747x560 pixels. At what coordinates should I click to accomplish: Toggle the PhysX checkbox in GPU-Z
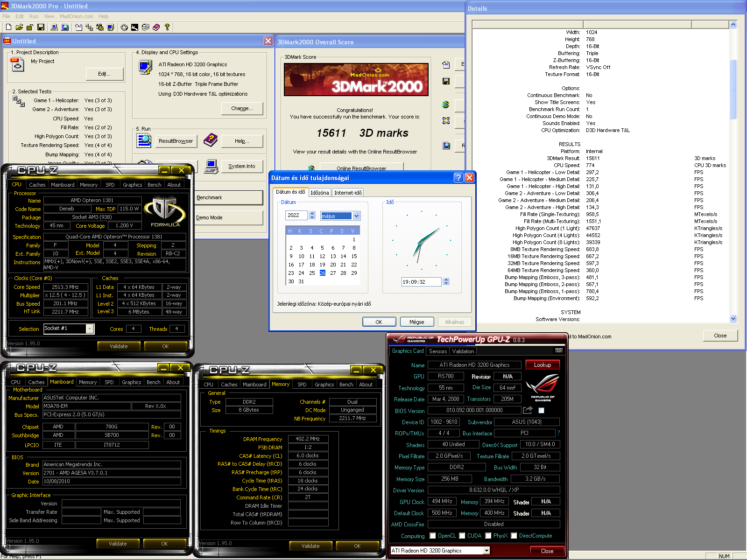tap(488, 536)
